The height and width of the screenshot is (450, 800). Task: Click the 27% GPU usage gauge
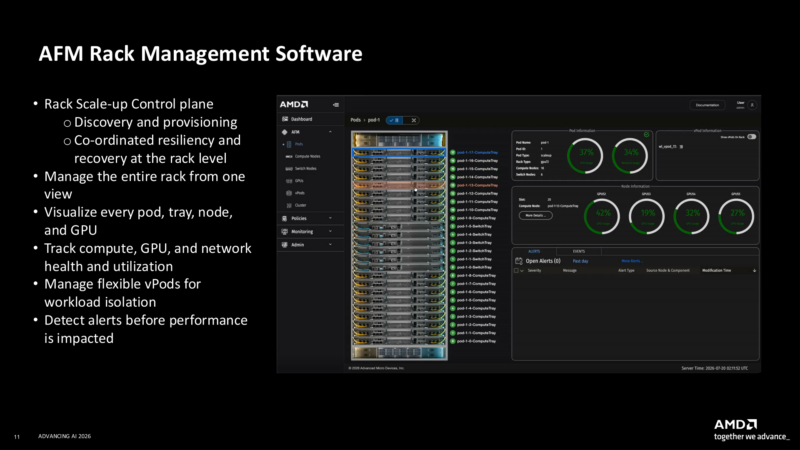(736, 216)
